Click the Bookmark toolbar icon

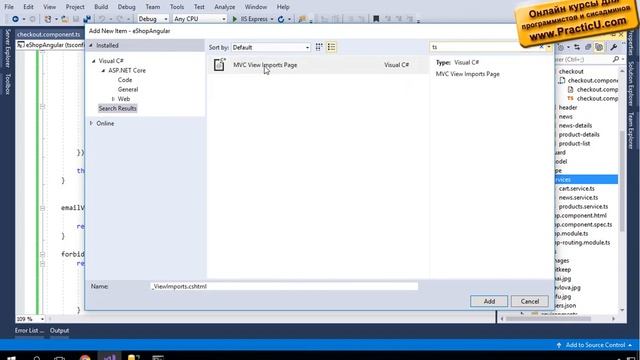tap(376, 19)
